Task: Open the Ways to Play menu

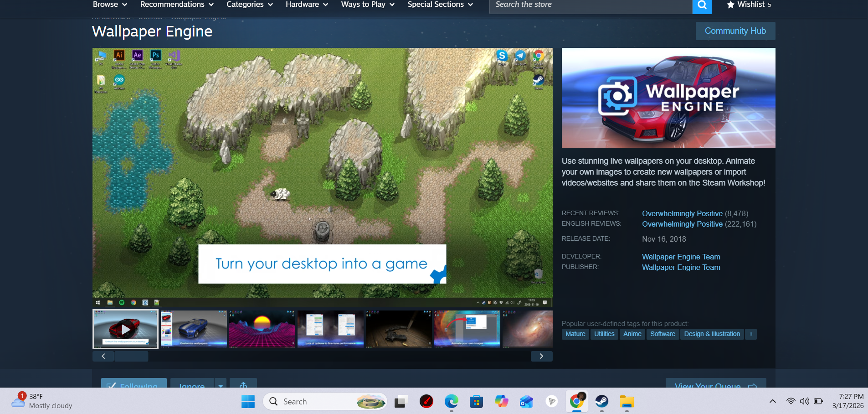Action: pyautogui.click(x=367, y=5)
